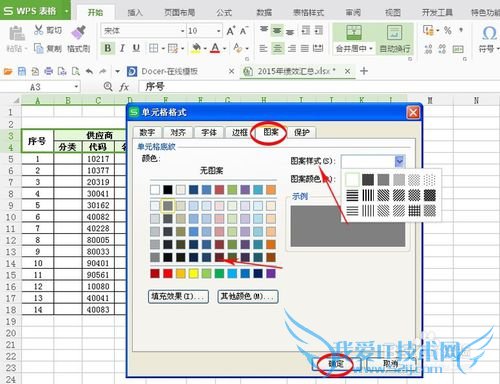Toggle middle vertical alignment
This screenshot has width=500, height=384.
coord(277,30)
